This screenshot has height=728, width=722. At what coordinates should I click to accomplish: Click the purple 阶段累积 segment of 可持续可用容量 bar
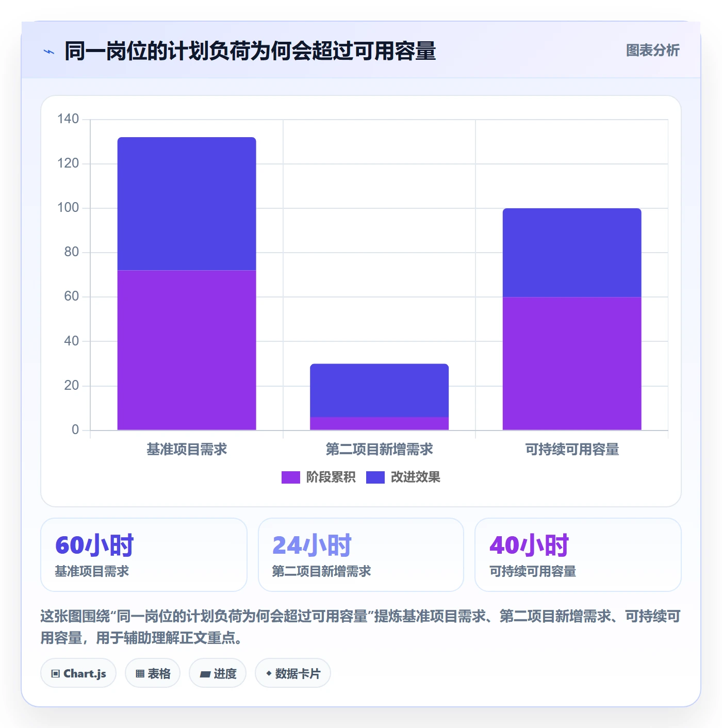point(572,363)
